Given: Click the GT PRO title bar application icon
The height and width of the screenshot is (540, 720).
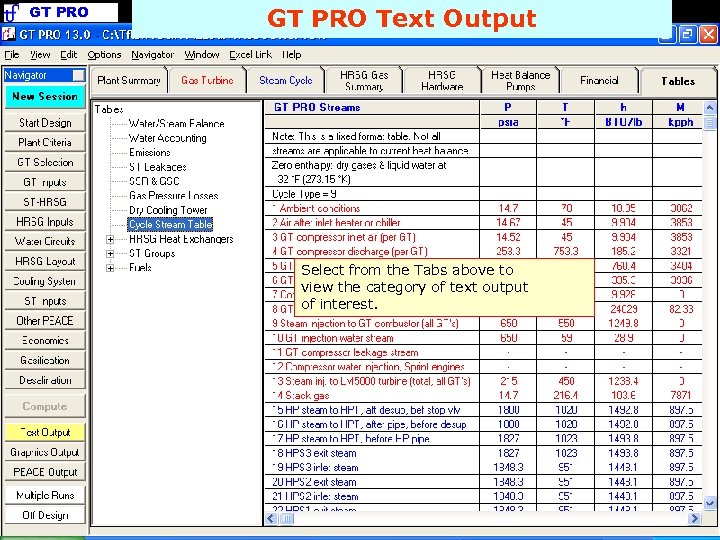Looking at the screenshot, I should [9, 34].
